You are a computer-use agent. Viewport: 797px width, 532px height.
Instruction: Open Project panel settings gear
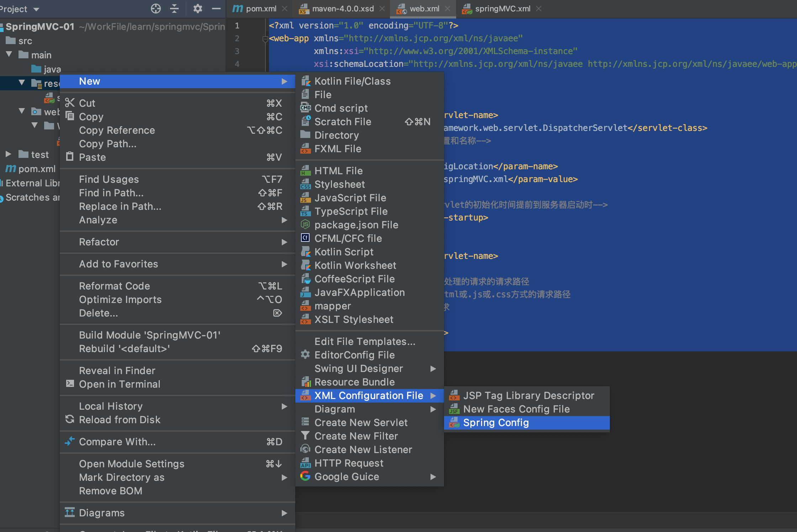(x=197, y=9)
